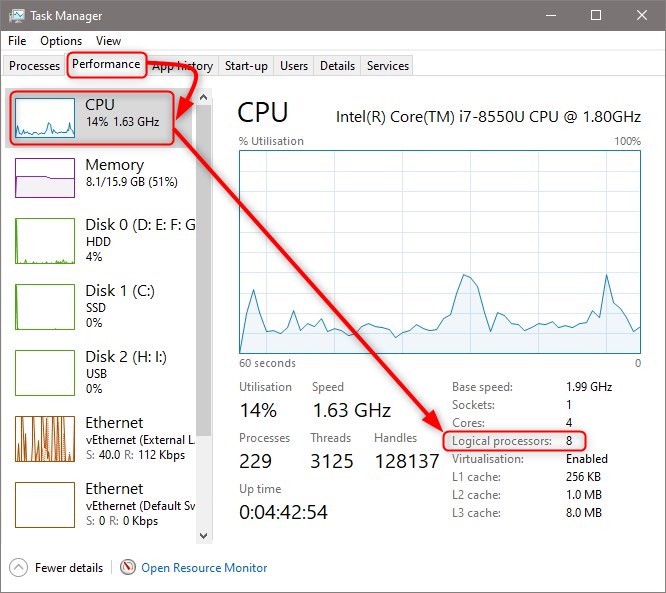Click the Threads count 3125
Viewport: 666px width, 593px height.
point(332,461)
